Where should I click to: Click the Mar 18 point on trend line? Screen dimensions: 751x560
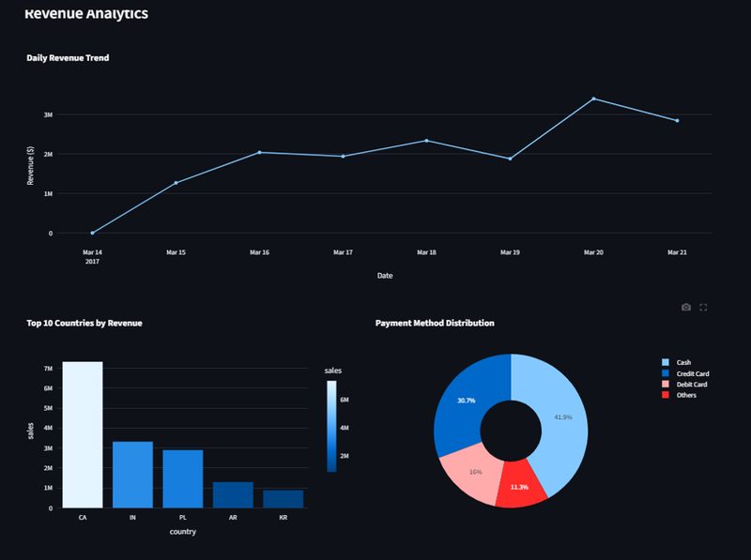pyautogui.click(x=426, y=141)
